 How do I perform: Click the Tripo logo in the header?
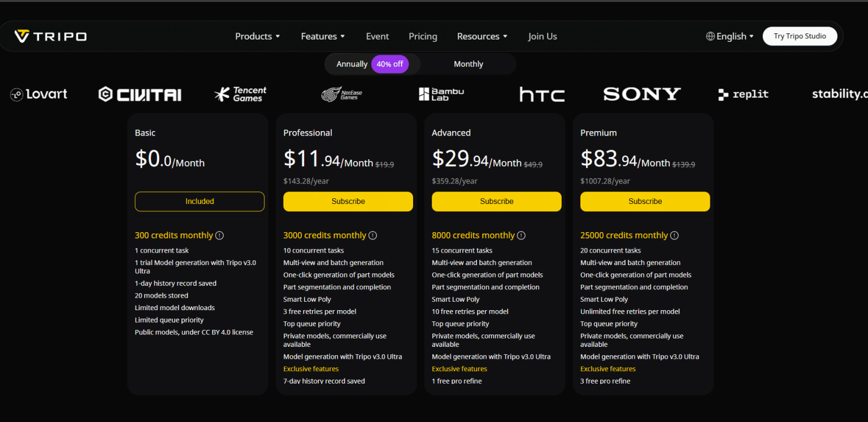point(50,36)
